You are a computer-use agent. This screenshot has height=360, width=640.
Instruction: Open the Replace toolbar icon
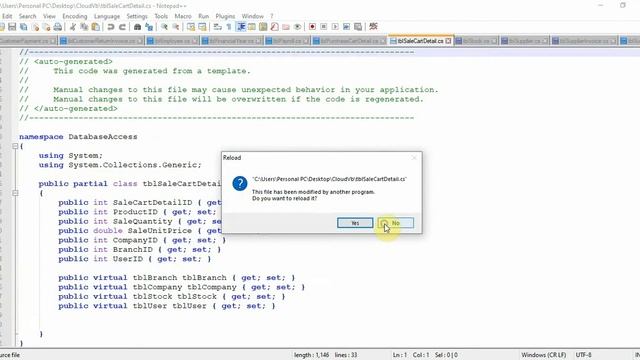tap(149, 27)
